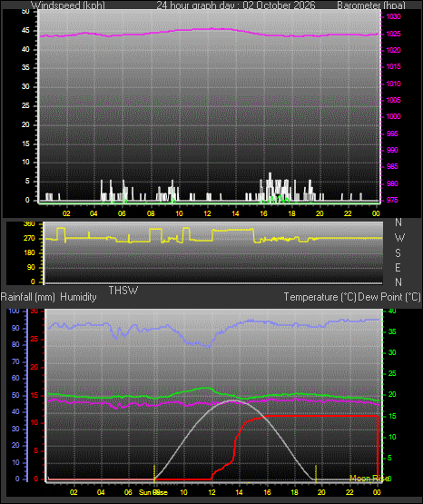Click the 15 value on the windspeed axis

pyautogui.click(x=25, y=143)
